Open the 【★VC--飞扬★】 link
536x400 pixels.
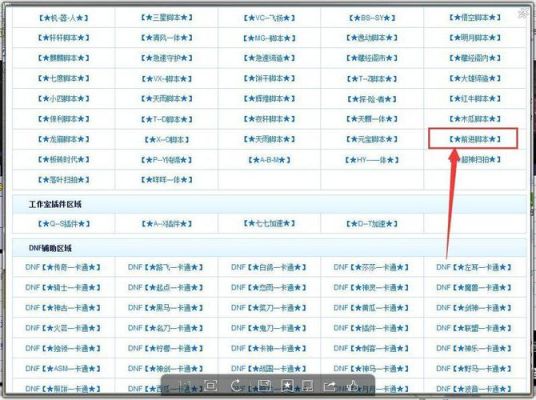point(269,17)
